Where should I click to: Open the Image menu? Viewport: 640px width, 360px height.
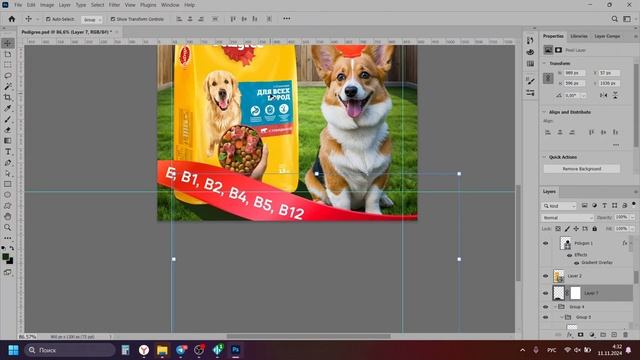(47, 5)
